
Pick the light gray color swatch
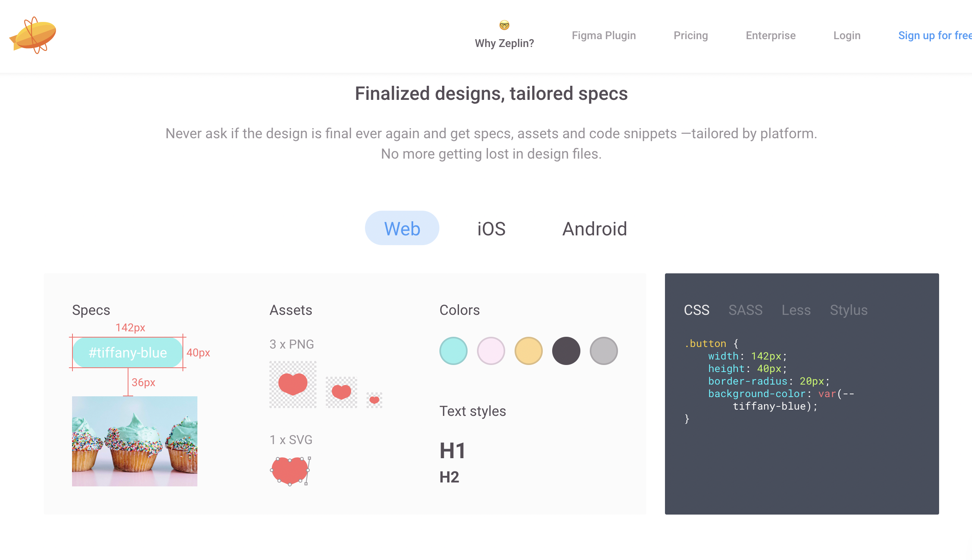pyautogui.click(x=604, y=351)
